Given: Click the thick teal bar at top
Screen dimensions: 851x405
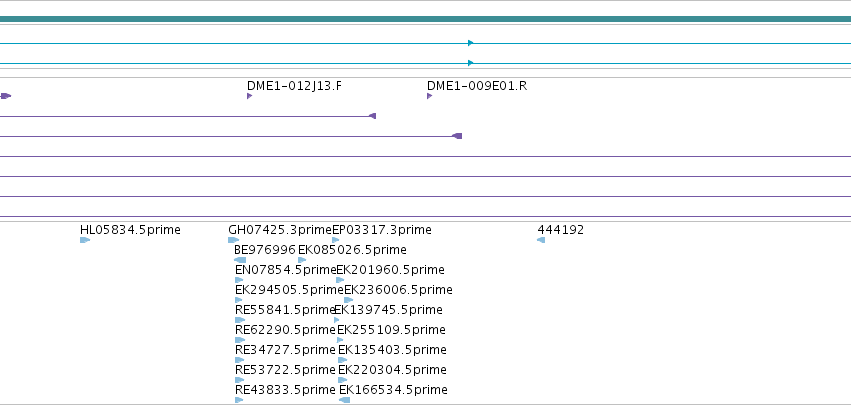Looking at the screenshot, I should pyautogui.click(x=426, y=19).
